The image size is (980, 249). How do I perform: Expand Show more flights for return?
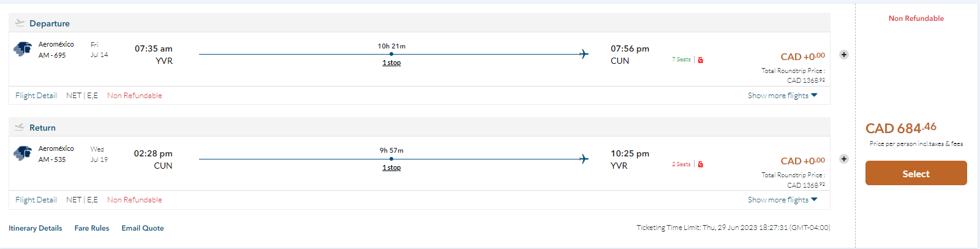(782, 200)
